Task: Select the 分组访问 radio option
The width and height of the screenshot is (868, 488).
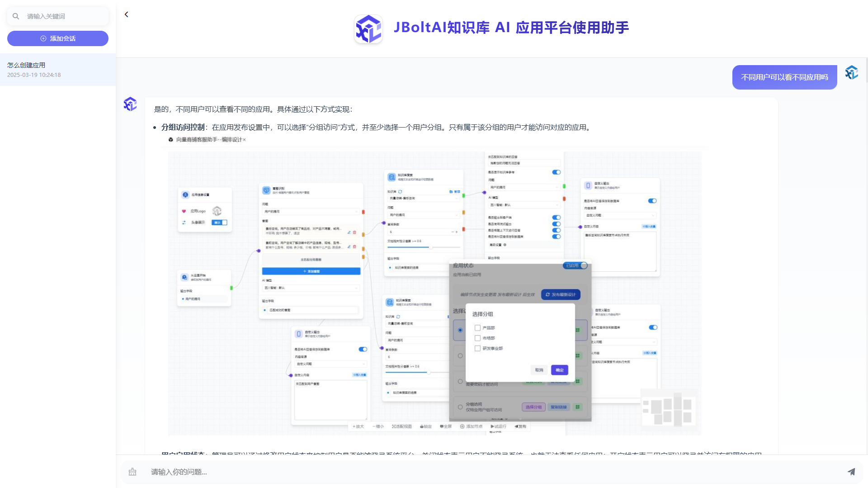Action: 460,407
